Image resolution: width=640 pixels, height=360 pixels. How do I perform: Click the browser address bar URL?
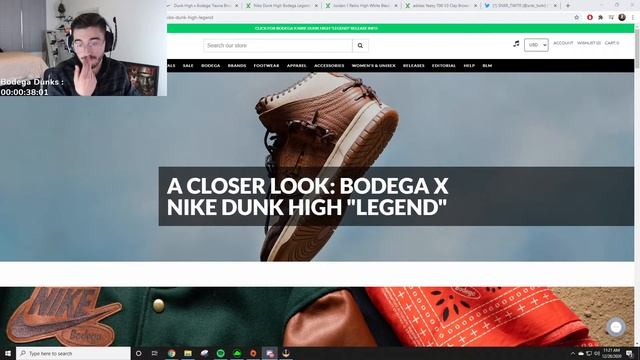190,18
